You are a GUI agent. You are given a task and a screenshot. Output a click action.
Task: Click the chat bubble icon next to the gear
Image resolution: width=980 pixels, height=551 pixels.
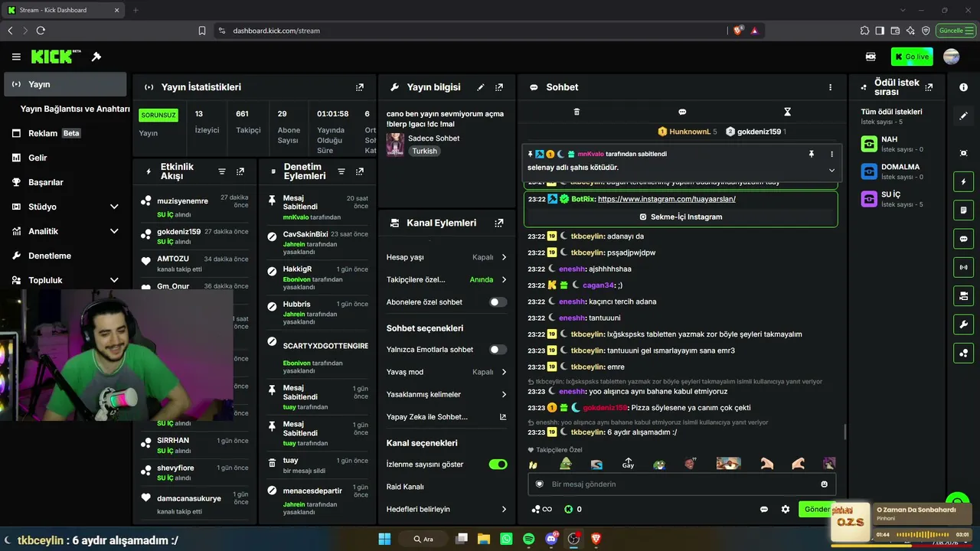tap(763, 509)
